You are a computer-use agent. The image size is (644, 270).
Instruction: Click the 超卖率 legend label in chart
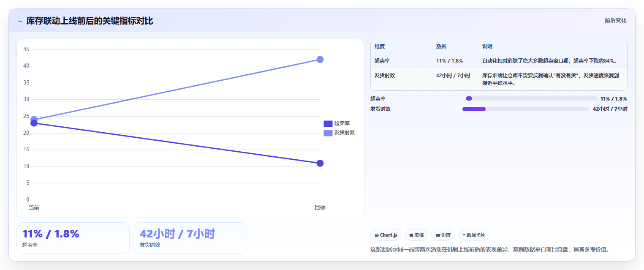[x=342, y=123]
